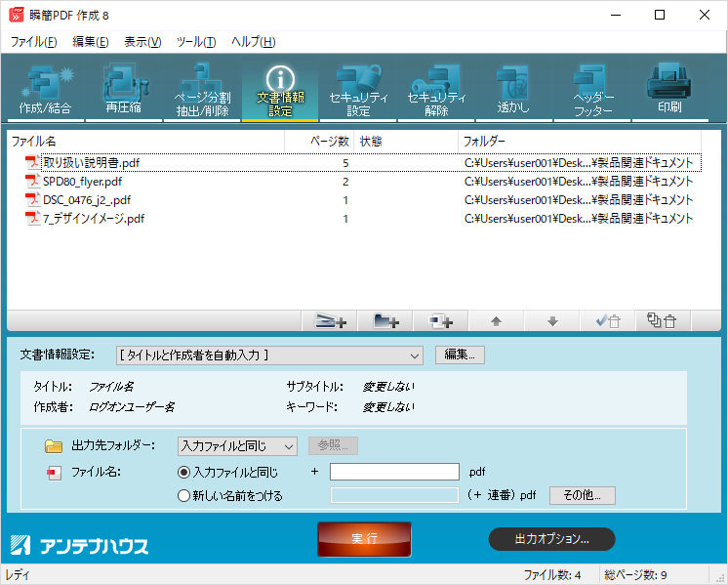Open ページ分割 抽出/削除 tool
Image resolution: width=728 pixels, height=585 pixels.
coord(202,89)
